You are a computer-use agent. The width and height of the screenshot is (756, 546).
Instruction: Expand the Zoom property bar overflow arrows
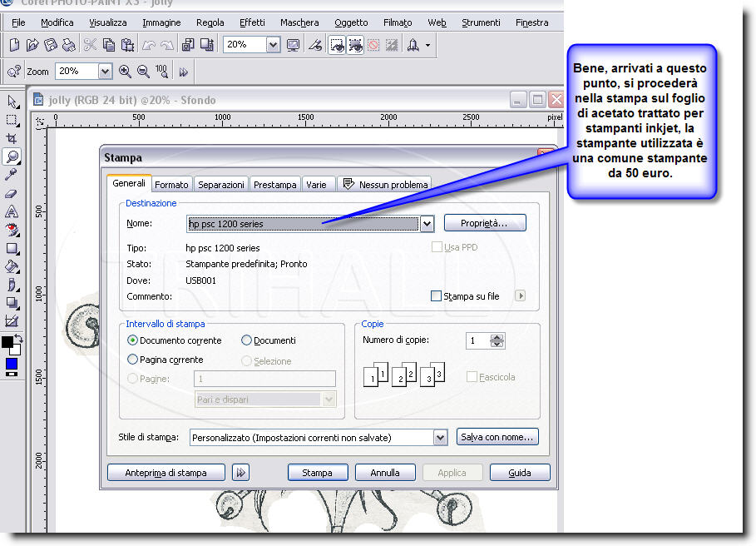183,72
